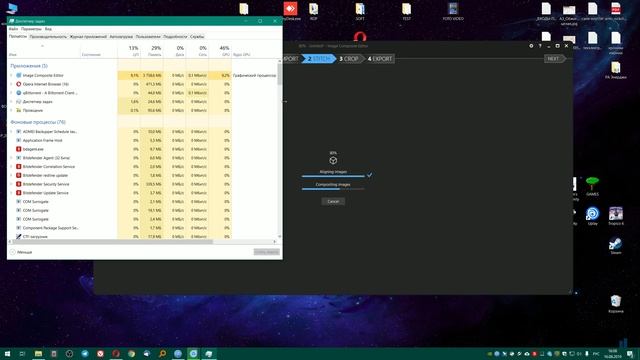Open the FOTO VIDEO desktop icon
Image resolution: width=640 pixels, height=360 pixels.
click(453, 11)
